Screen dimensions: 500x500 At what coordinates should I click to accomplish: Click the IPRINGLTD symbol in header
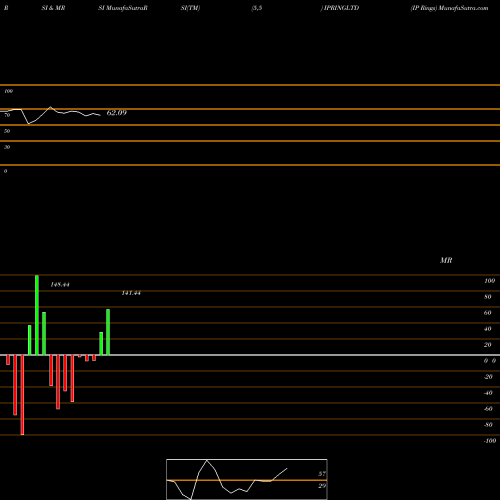click(x=340, y=8)
